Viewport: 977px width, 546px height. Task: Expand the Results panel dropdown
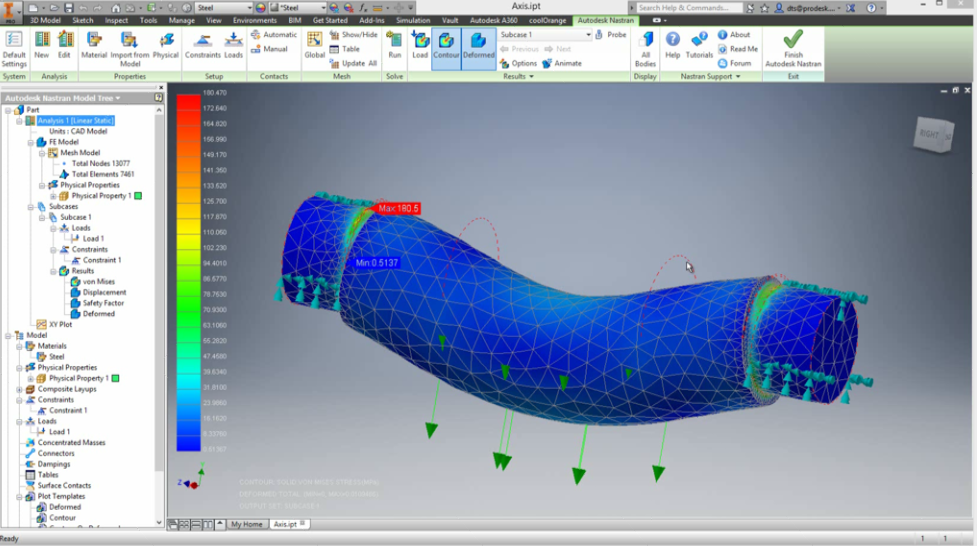(518, 77)
